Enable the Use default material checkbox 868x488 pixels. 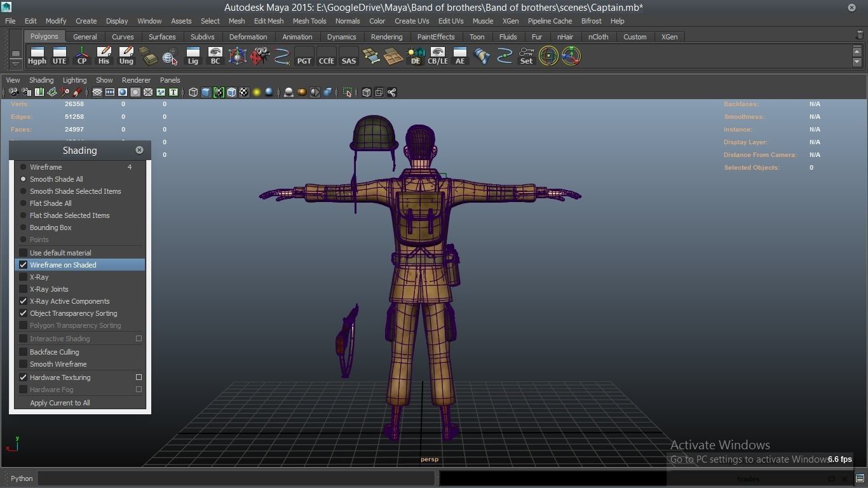24,253
